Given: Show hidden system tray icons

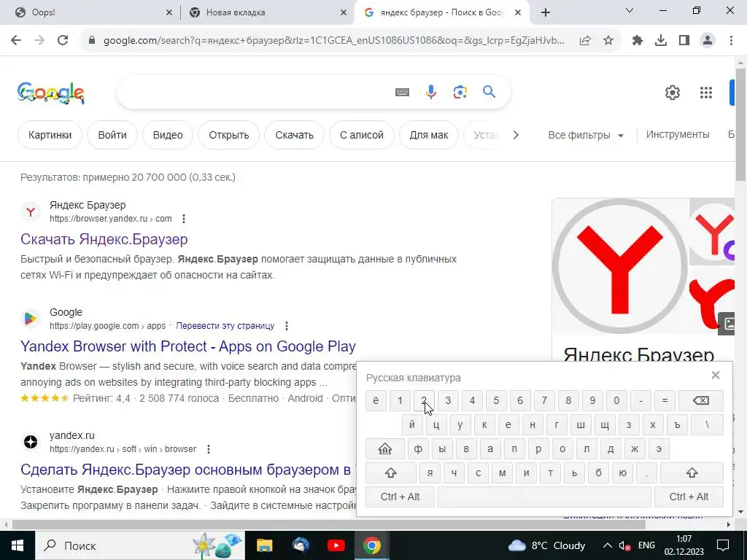Looking at the screenshot, I should 608,545.
